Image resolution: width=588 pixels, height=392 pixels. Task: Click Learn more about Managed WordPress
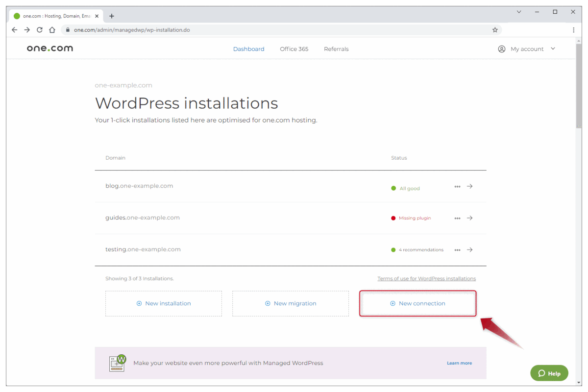click(459, 363)
